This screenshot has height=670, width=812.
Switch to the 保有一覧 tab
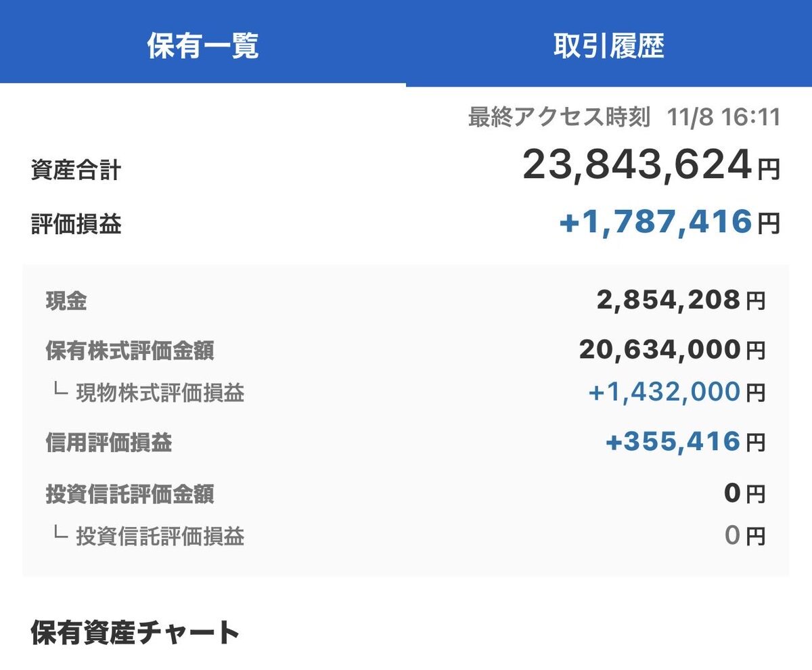203,44
